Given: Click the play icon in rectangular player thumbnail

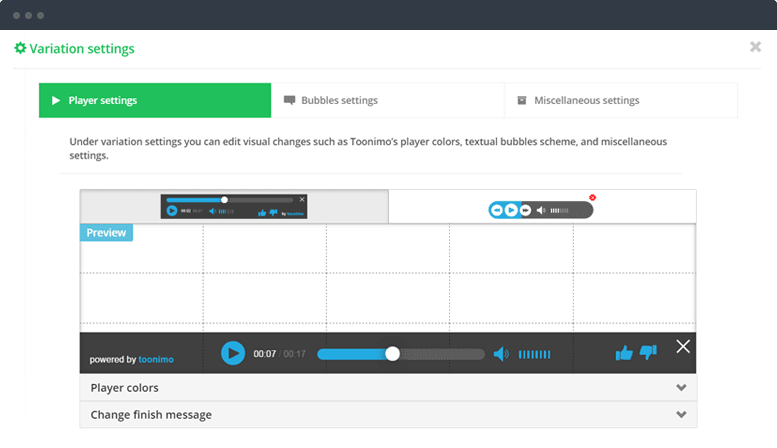Looking at the screenshot, I should [172, 211].
